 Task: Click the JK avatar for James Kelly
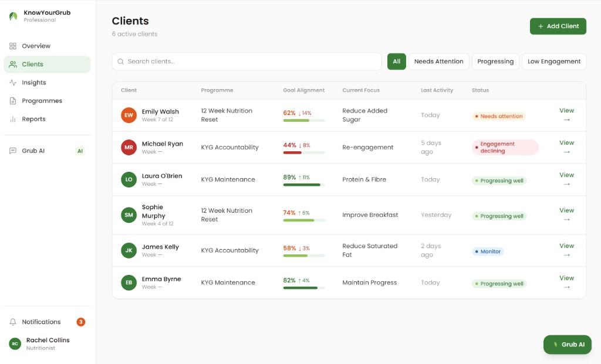coord(129,250)
